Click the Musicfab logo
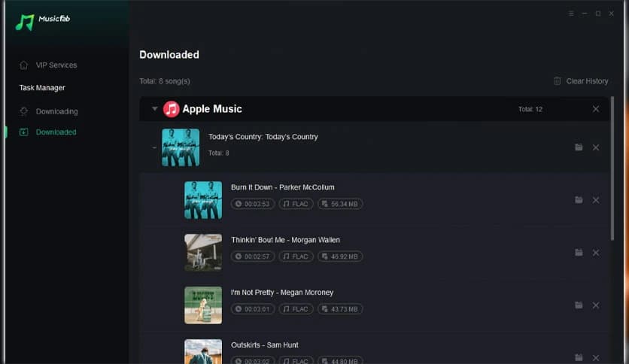629x364 pixels. tap(43, 21)
